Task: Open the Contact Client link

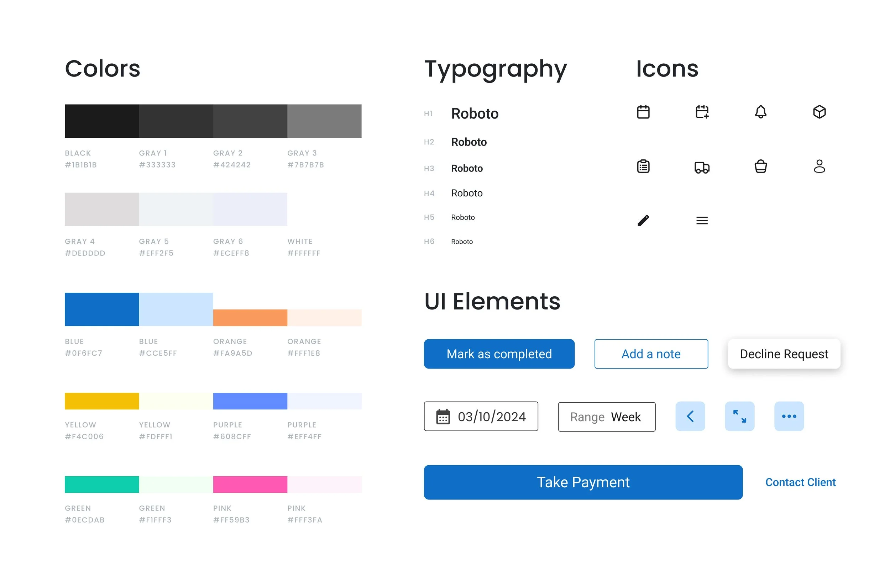Action: tap(800, 482)
